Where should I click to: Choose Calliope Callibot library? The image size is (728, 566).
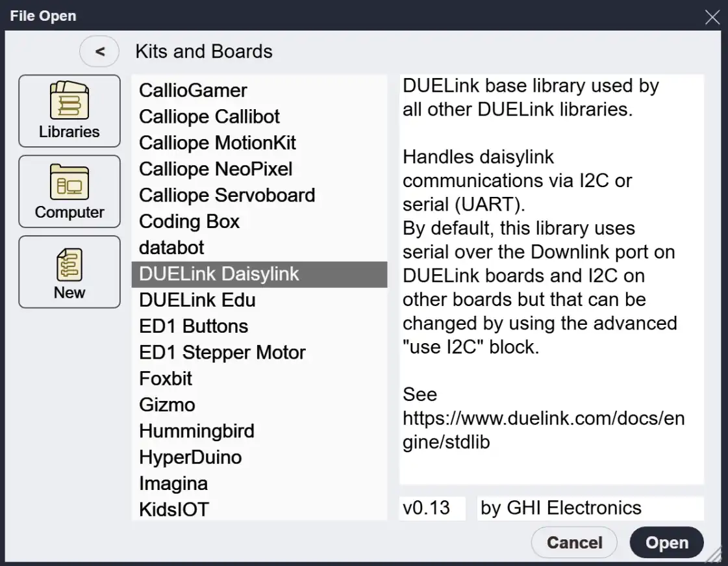pyautogui.click(x=209, y=117)
